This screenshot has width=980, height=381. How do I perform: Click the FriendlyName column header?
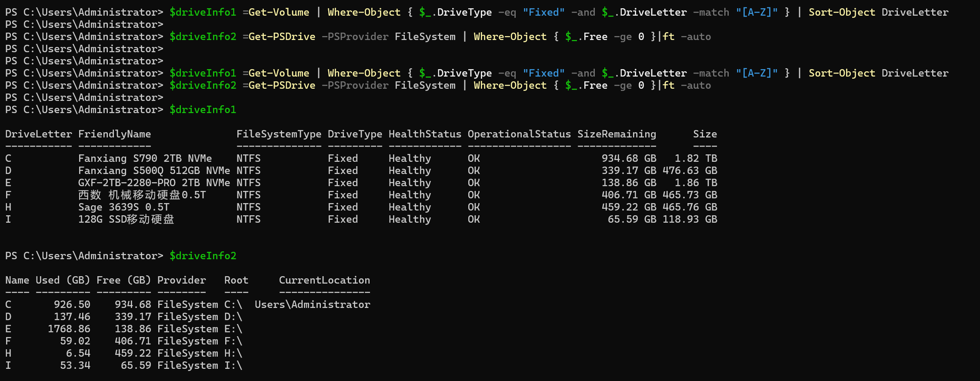point(114,134)
